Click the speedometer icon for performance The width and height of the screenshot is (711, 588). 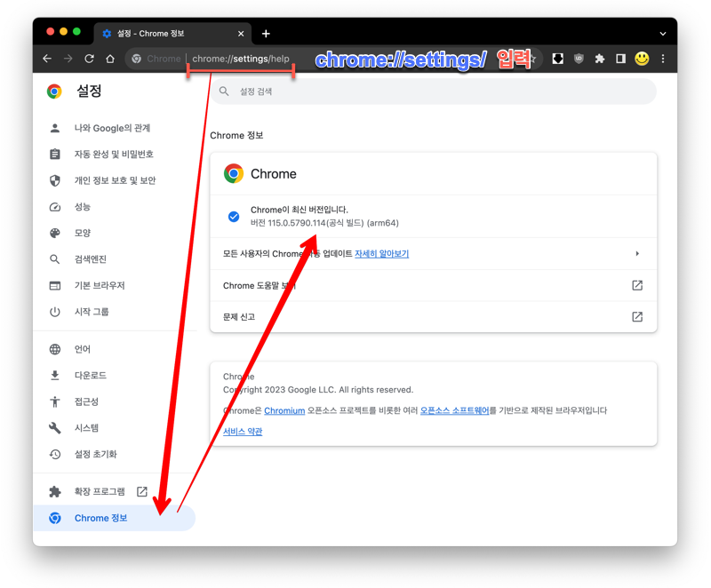click(x=55, y=207)
